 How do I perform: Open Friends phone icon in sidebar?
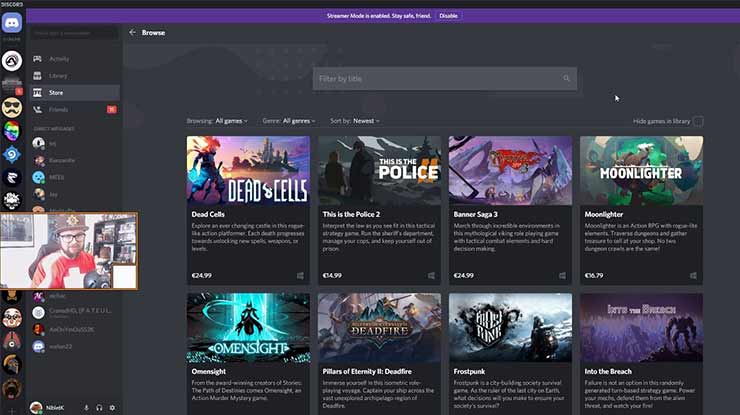click(x=37, y=110)
